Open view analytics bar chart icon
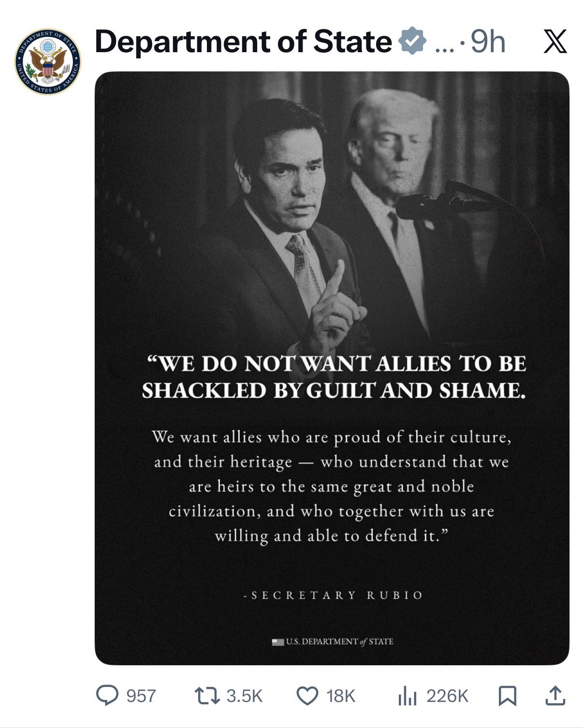 click(407, 696)
